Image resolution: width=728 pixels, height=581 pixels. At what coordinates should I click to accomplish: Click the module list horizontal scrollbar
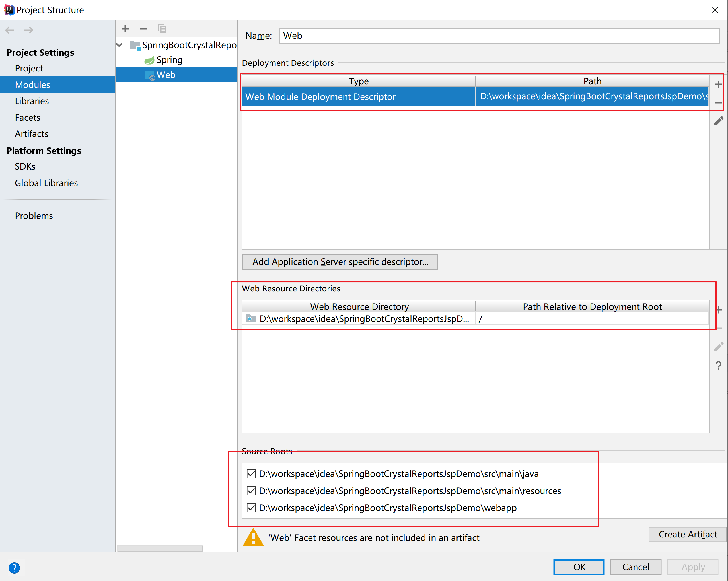(x=160, y=548)
